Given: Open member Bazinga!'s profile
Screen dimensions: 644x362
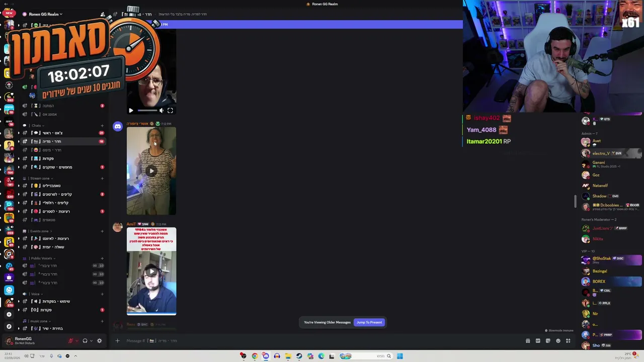Looking at the screenshot, I should pyautogui.click(x=611, y=271).
